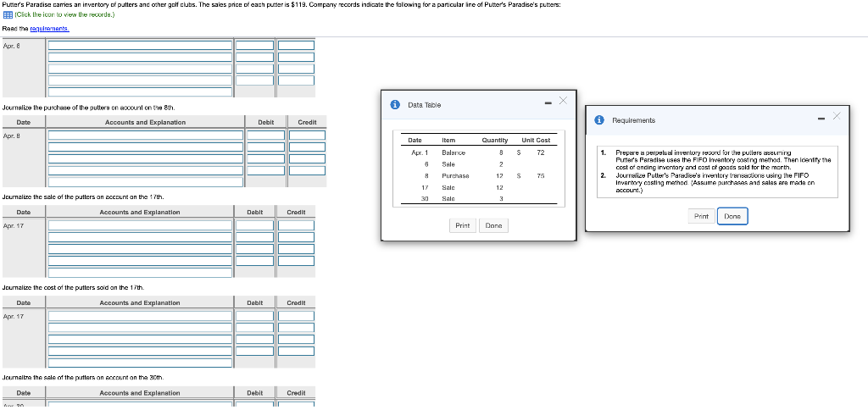
Task: Click the Unit Cost column header
Action: (536, 141)
